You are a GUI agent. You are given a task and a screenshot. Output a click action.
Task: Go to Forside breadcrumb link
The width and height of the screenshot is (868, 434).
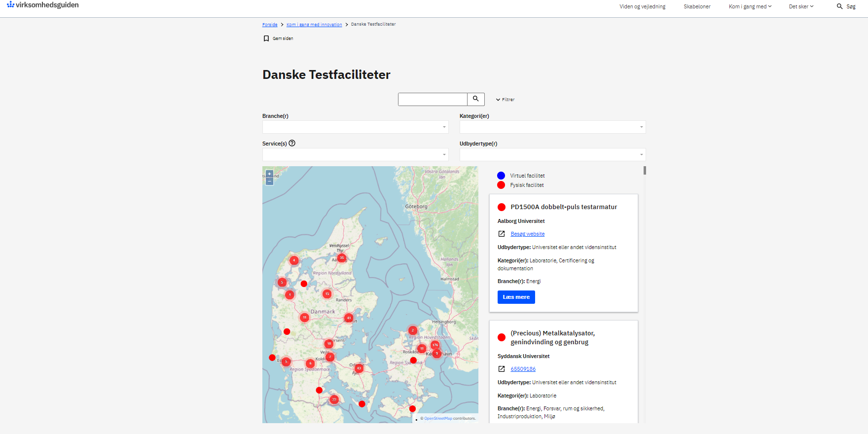point(270,25)
